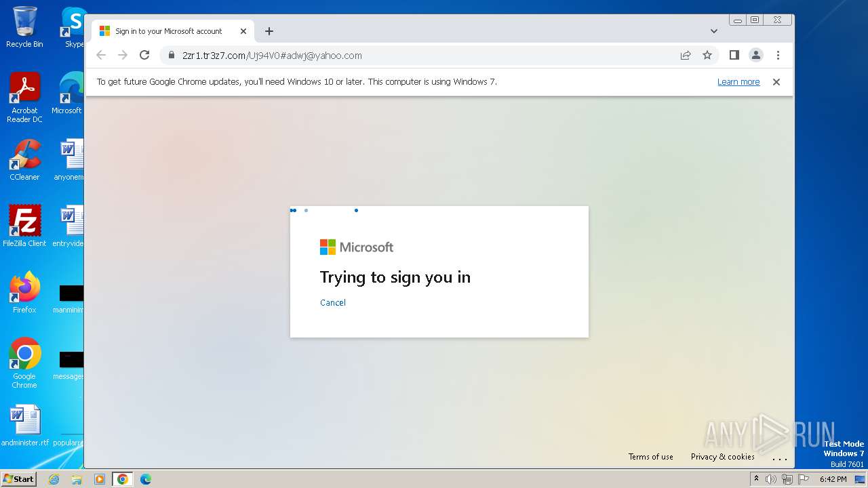Restore down the Chrome window

(x=755, y=20)
